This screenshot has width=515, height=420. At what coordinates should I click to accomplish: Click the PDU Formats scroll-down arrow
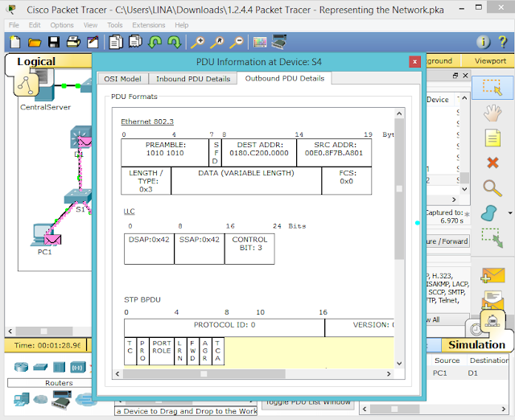399,364
